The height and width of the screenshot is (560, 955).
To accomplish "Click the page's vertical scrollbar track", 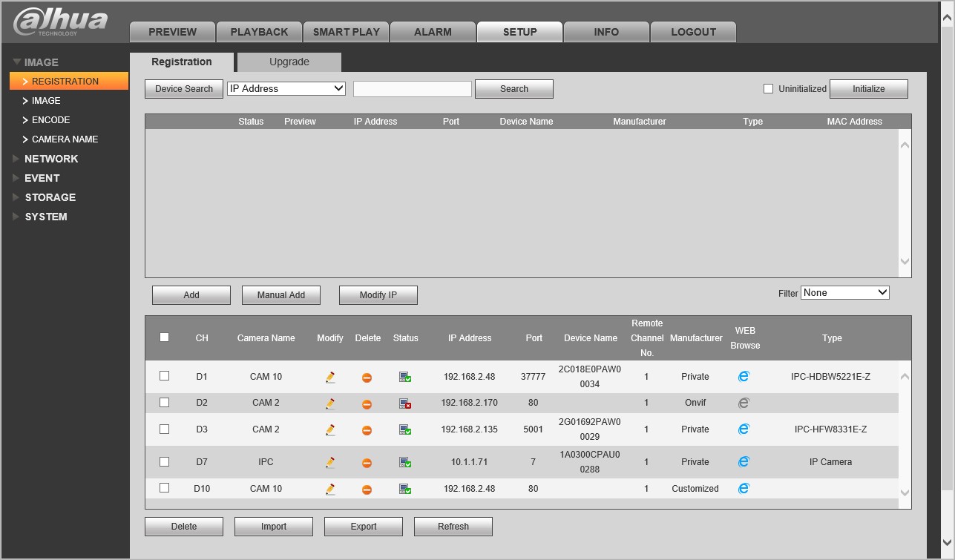I will 947,297.
